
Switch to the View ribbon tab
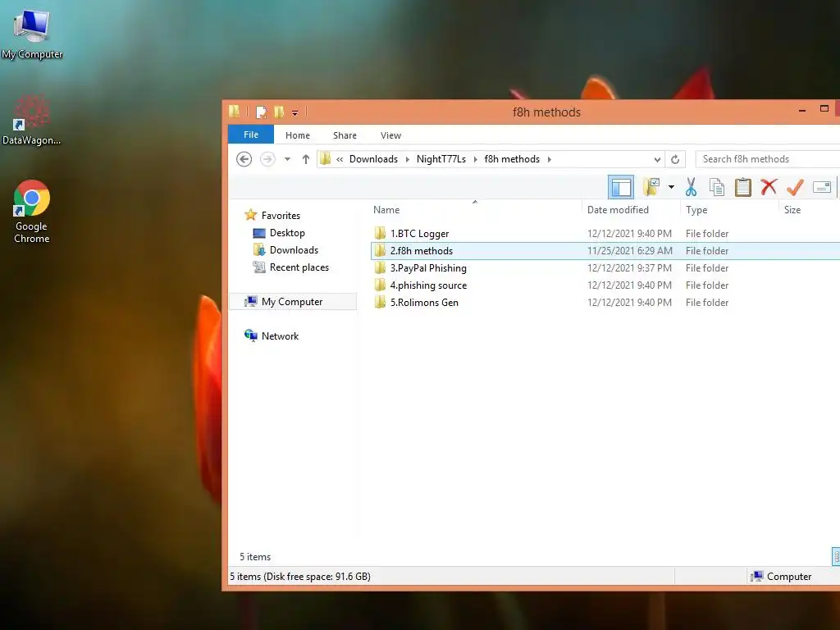[390, 135]
